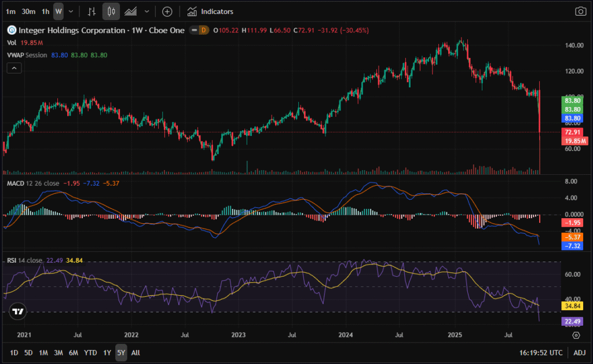
Task: Toggle the ADJ adjusted data button
Action: point(579,352)
